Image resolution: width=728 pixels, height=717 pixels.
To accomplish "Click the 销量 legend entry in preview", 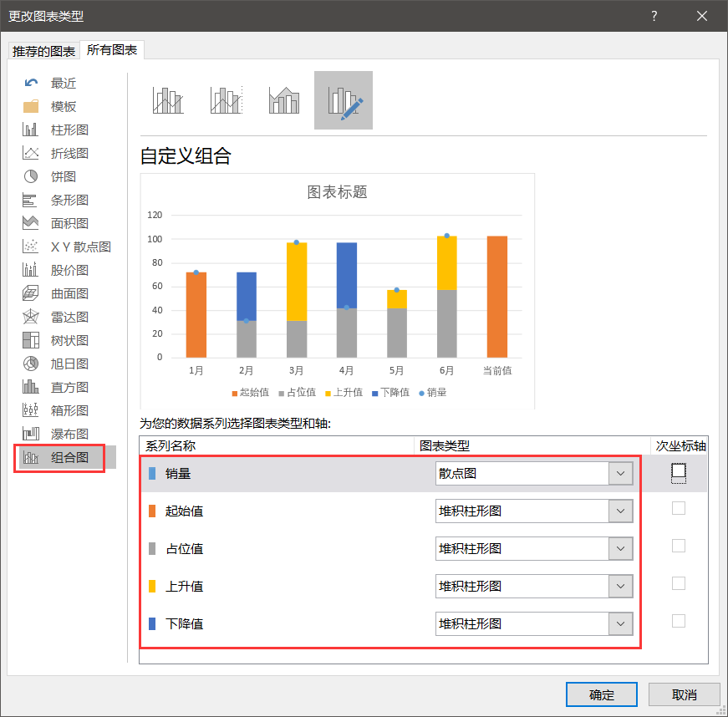I will [x=433, y=393].
